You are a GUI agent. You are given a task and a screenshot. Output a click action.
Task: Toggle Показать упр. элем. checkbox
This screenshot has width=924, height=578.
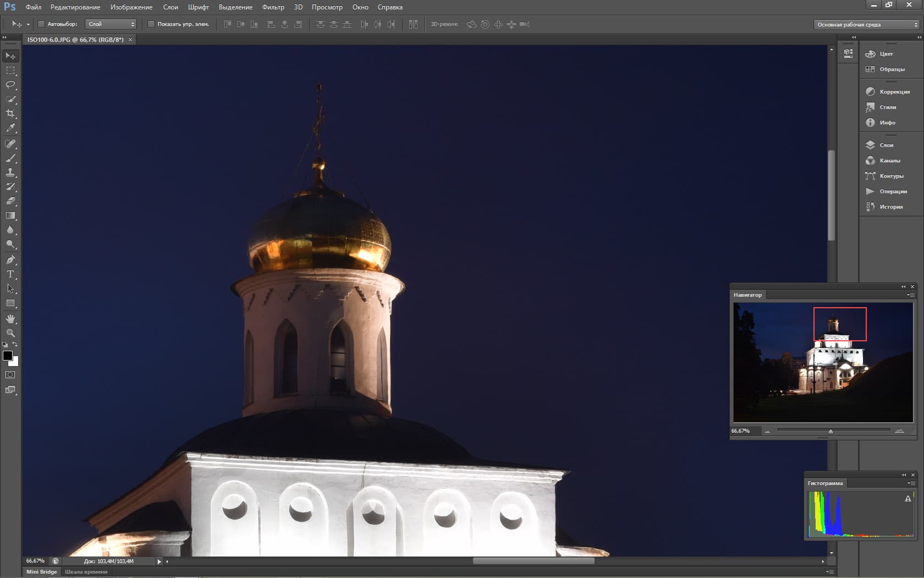(x=151, y=24)
